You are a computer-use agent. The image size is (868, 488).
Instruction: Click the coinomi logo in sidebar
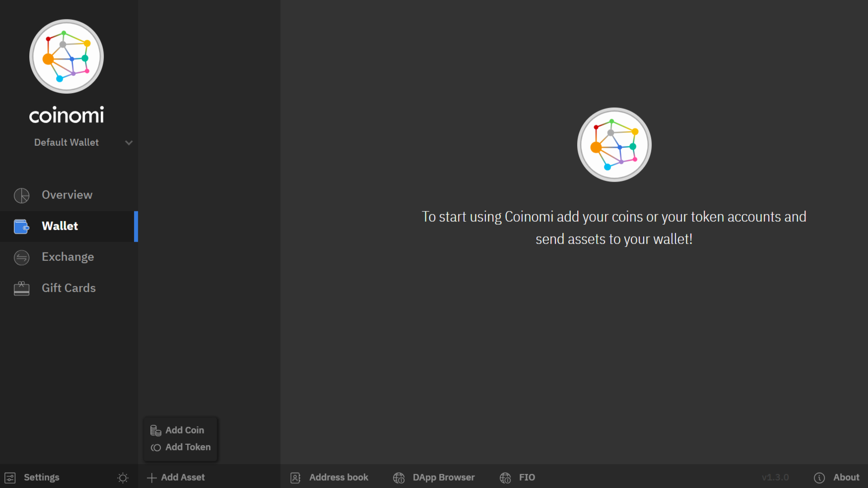pyautogui.click(x=67, y=57)
